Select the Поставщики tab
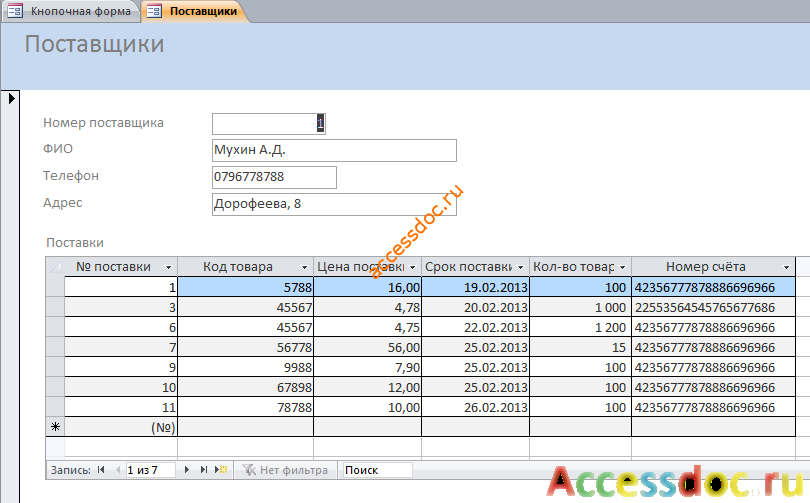 pos(194,11)
